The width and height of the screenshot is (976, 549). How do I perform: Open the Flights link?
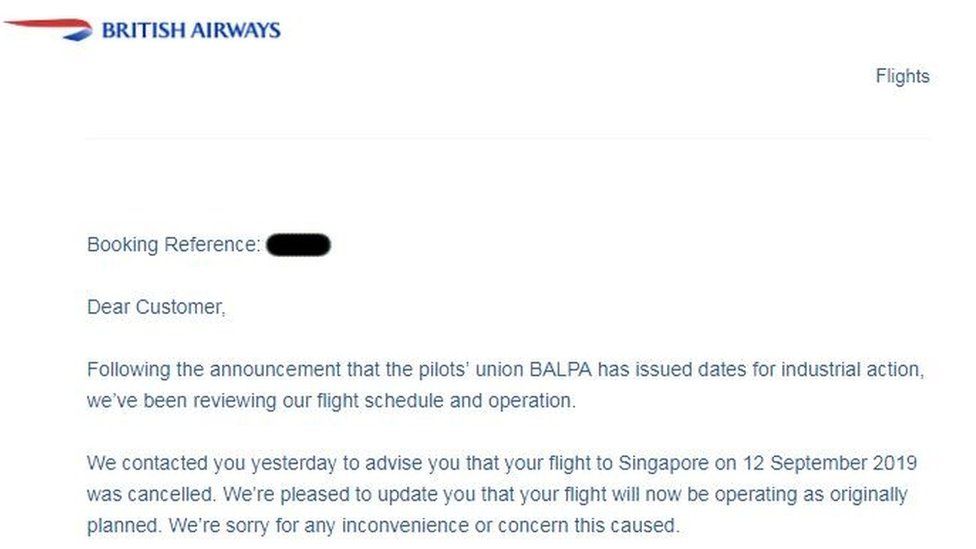[x=902, y=76]
